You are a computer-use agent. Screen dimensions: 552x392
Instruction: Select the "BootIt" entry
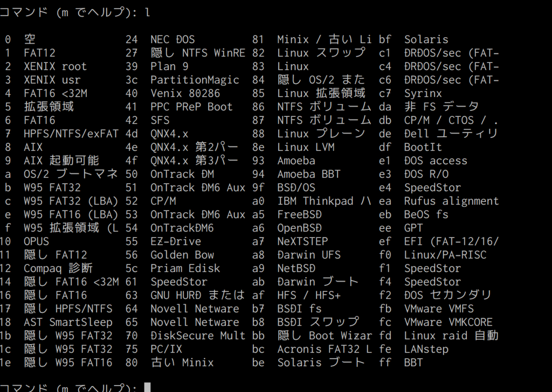tap(423, 147)
